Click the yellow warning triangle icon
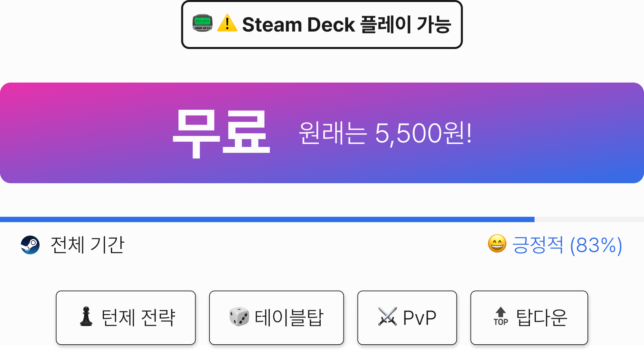Viewport: 644px width, 351px height. (x=227, y=23)
